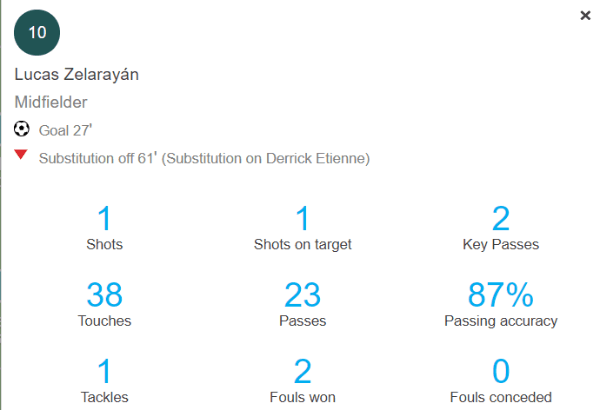Viewport: 600px width, 410px height.
Task: Click the Shots stat value
Action: 104,218
